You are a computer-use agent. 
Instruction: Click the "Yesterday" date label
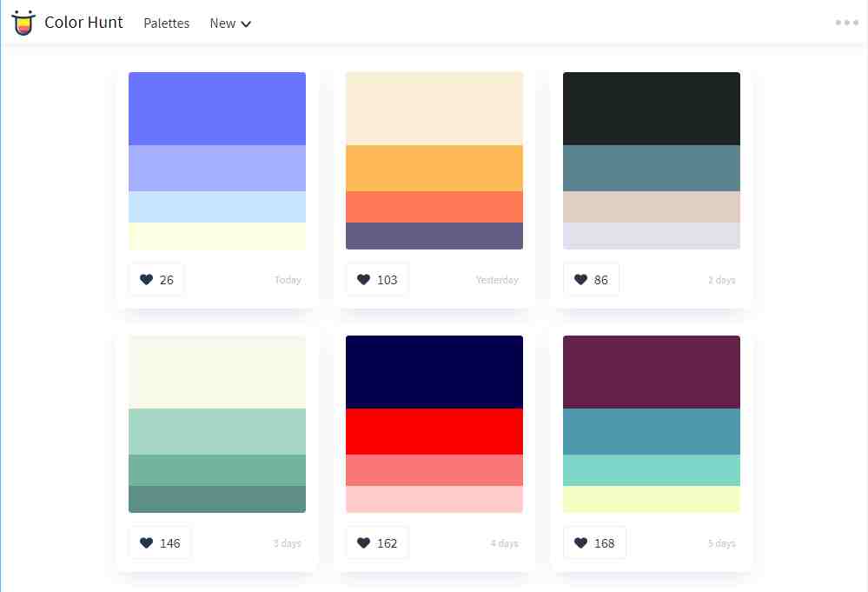(497, 280)
